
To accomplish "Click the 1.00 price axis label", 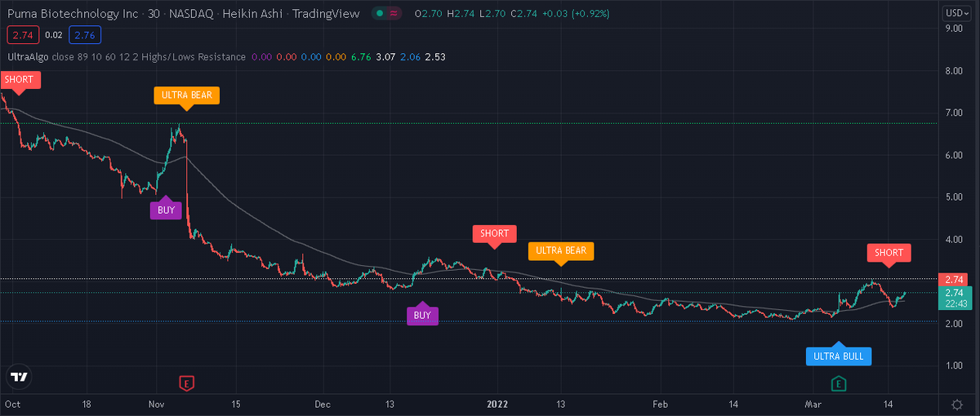I will [953, 365].
